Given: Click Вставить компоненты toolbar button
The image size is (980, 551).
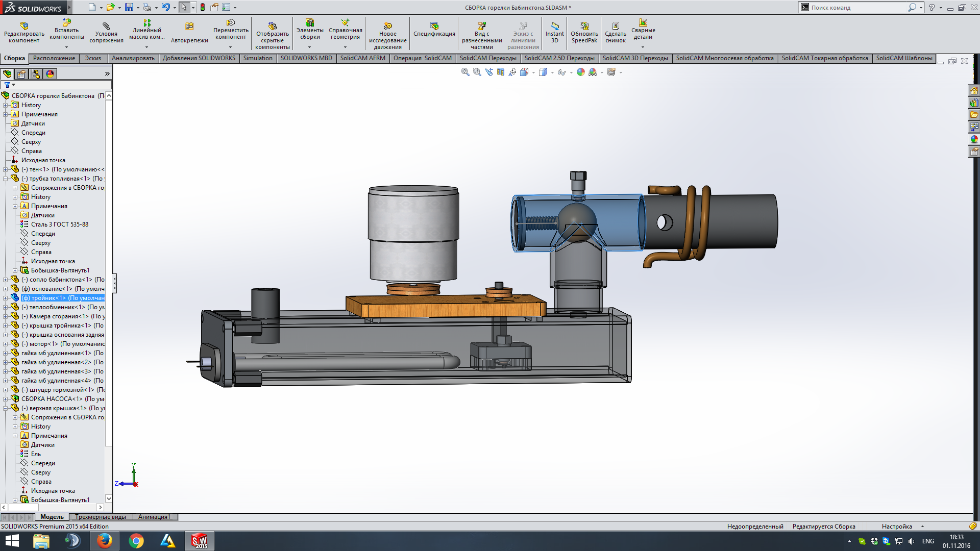Looking at the screenshot, I should click(67, 30).
